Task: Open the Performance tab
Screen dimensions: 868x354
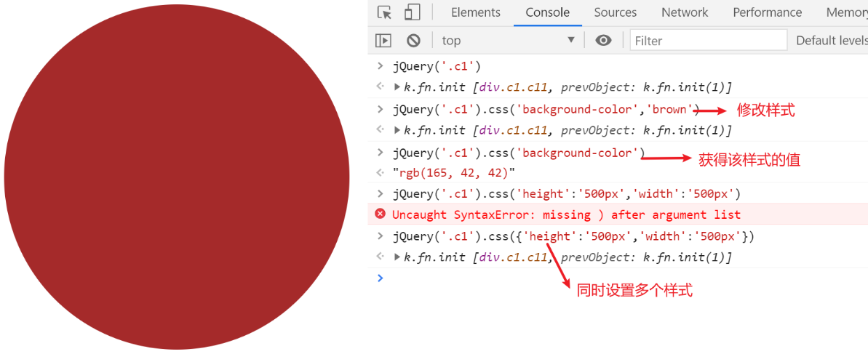Action: point(768,12)
